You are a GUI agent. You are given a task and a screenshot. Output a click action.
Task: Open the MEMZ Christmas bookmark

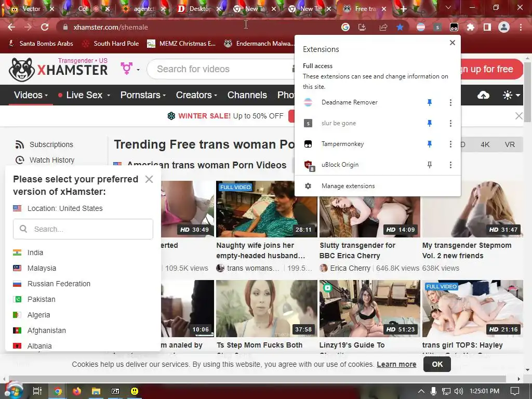pos(181,44)
